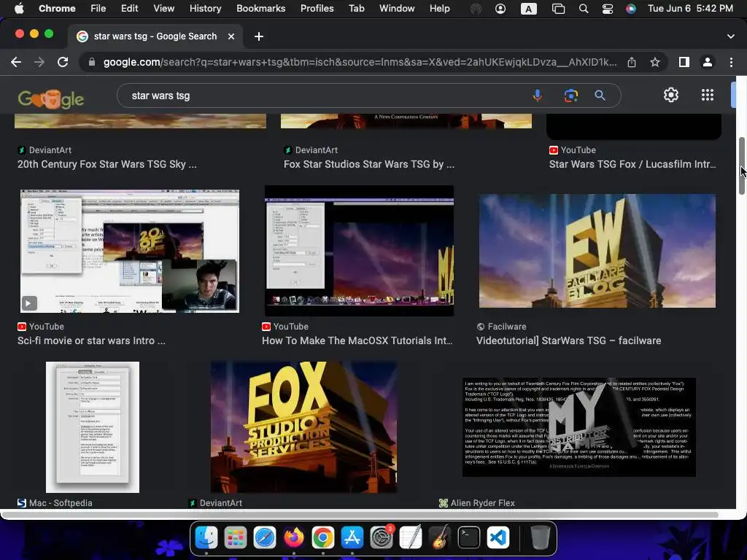
Task: Open the Fox Studios Production Services image
Action: click(x=303, y=427)
